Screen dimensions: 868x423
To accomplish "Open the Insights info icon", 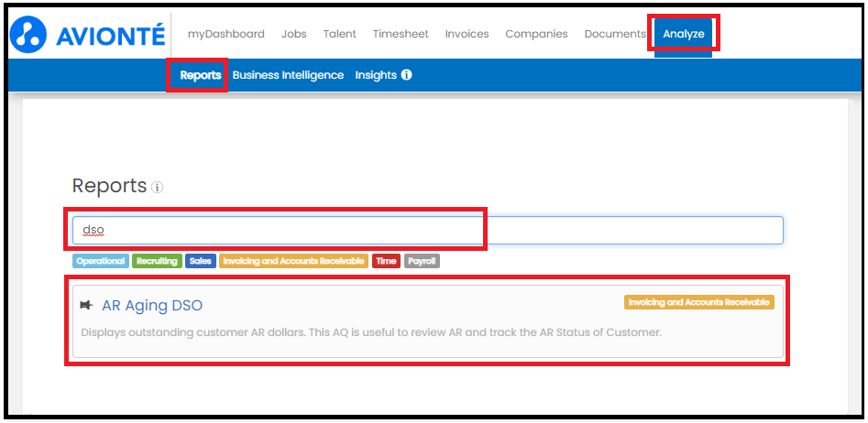I will pos(406,75).
